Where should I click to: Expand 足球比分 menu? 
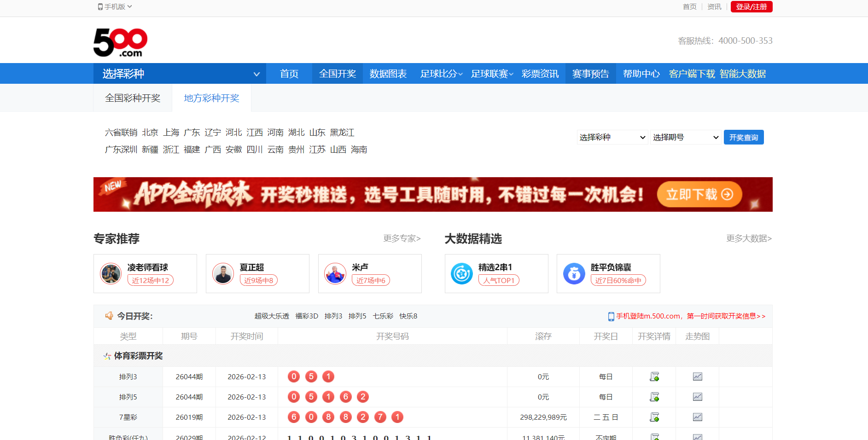441,74
